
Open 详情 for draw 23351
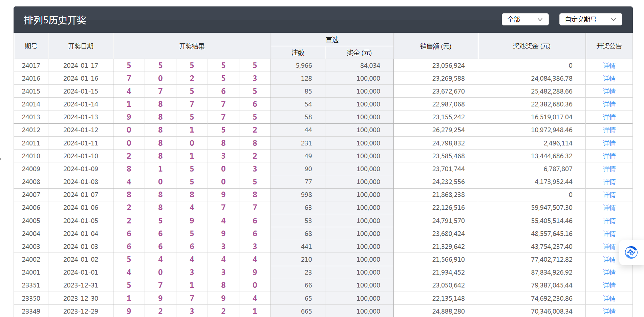pos(609,285)
